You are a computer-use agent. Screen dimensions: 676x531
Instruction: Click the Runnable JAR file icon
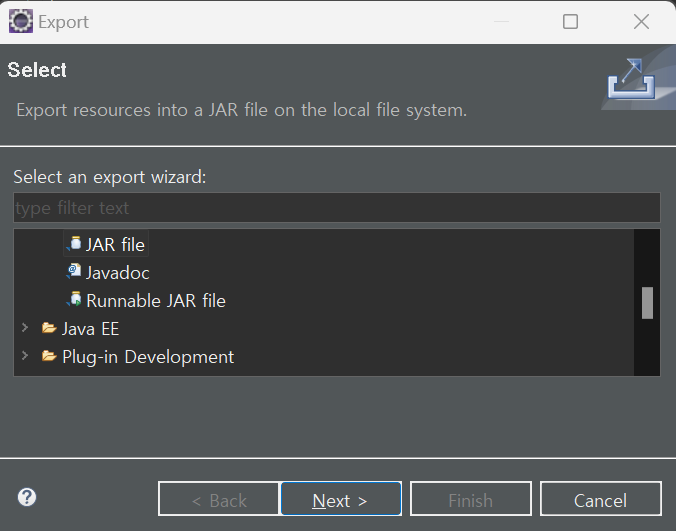[74, 300]
